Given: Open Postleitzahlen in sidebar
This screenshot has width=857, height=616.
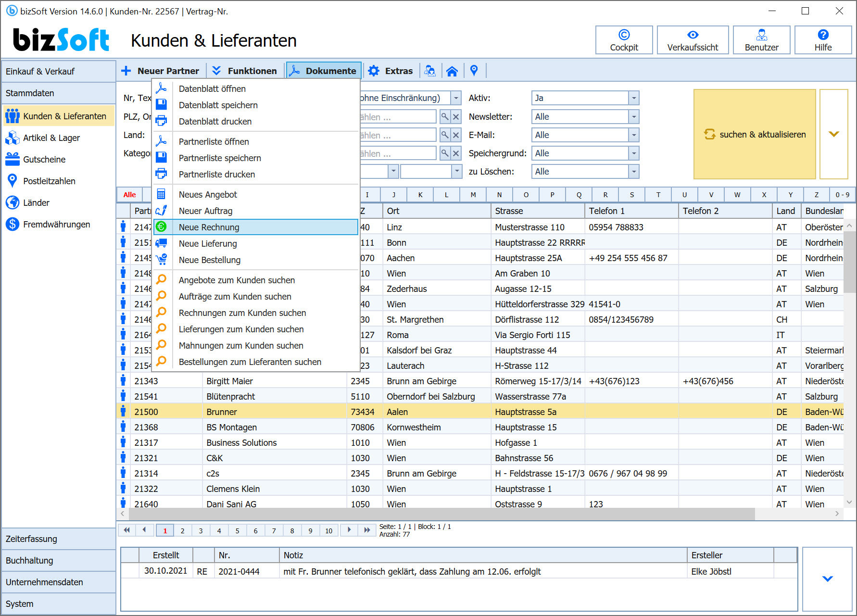Looking at the screenshot, I should click(x=59, y=181).
